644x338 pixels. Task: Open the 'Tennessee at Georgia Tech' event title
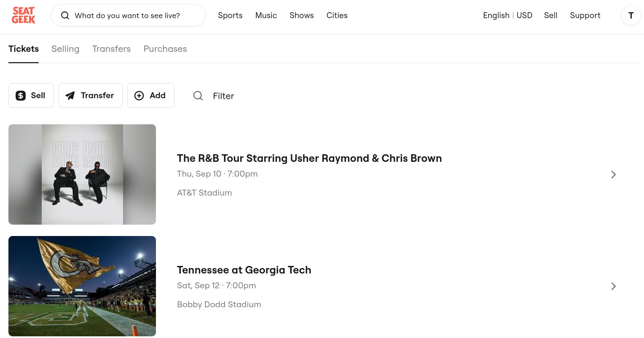244,270
